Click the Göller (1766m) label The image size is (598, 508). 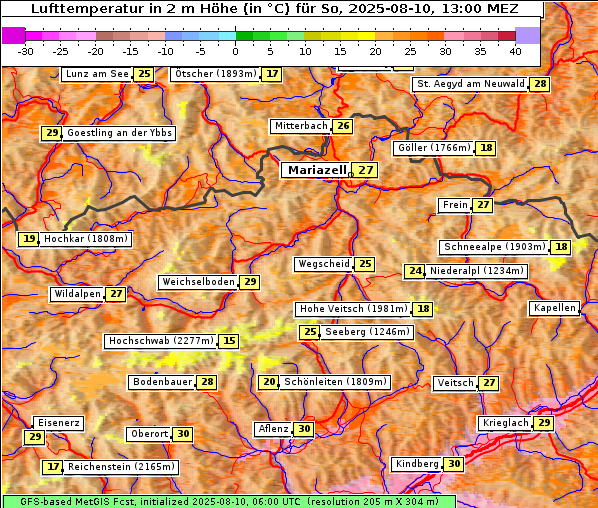434,148
